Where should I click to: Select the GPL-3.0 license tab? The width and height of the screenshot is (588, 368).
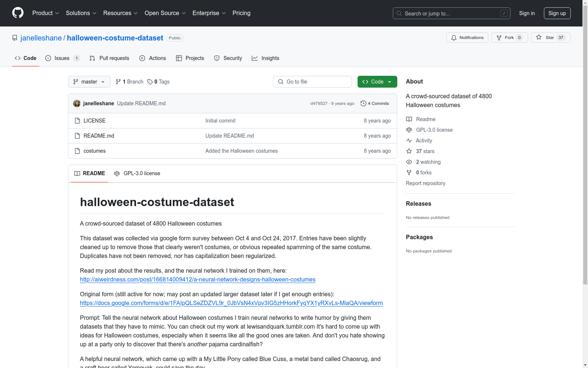click(x=137, y=173)
